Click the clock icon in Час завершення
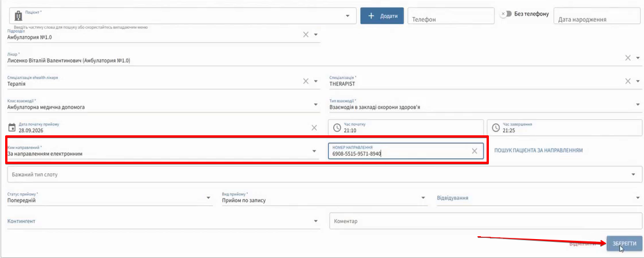Image resolution: width=644 pixels, height=258 pixels. coord(495,127)
